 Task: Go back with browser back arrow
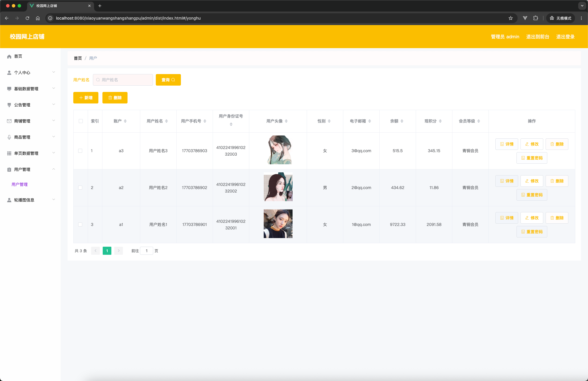coord(7,18)
